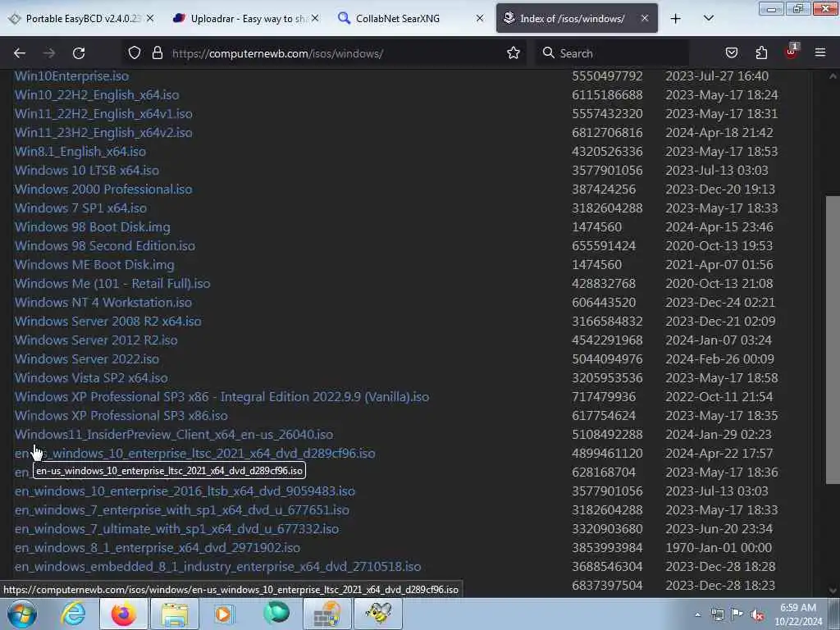
Task: Open en_windows_embedded_8_1_industry_enterprise ISO link
Action: (218, 566)
